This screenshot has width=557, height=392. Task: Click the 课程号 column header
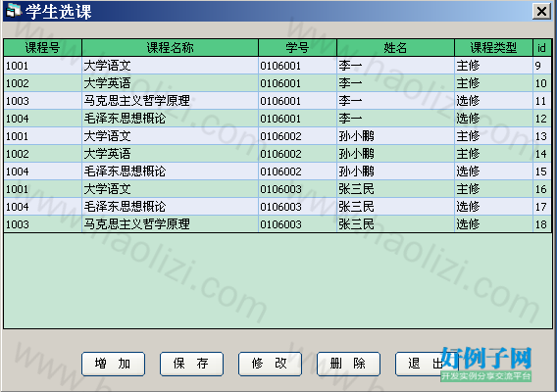pyautogui.click(x=42, y=48)
